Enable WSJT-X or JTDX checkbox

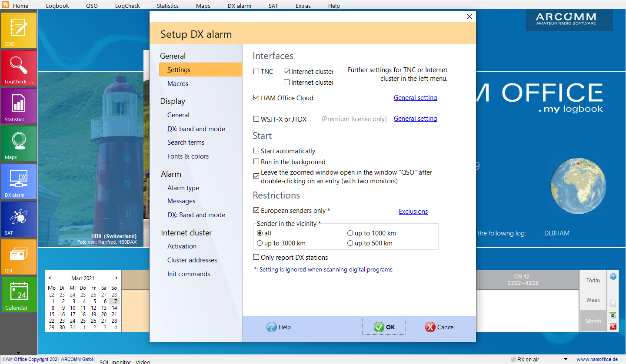(256, 119)
